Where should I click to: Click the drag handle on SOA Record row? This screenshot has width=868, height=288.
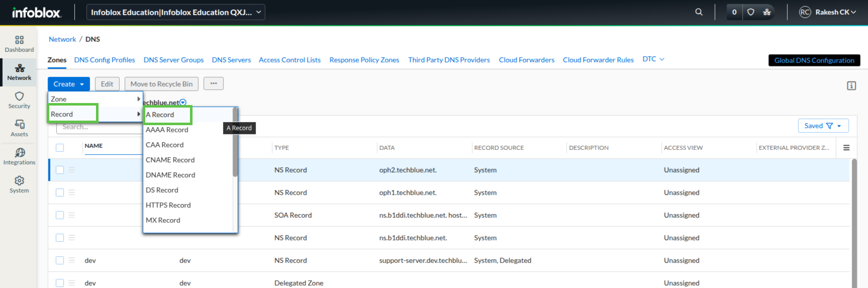(x=71, y=215)
